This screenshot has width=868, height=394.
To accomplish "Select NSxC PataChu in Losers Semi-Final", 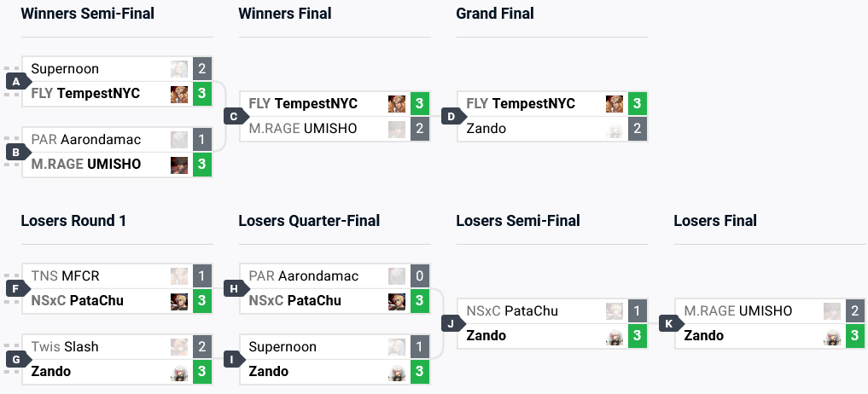I will (512, 311).
